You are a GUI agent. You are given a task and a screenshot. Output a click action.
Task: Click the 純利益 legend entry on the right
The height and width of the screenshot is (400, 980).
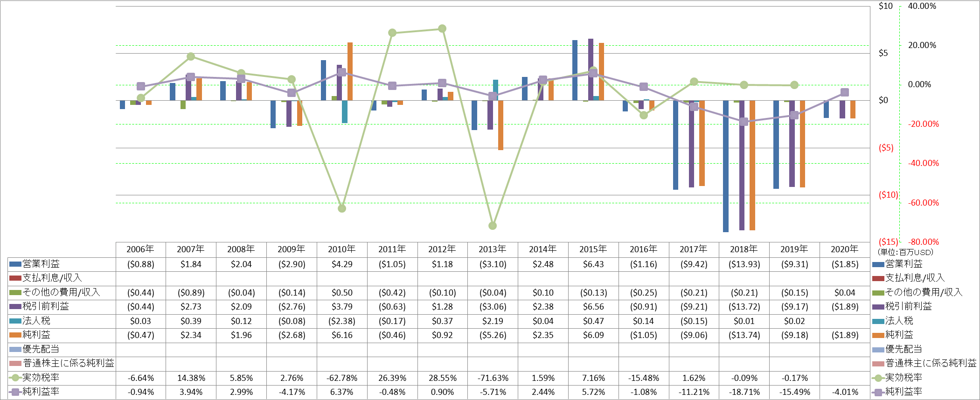[899, 335]
